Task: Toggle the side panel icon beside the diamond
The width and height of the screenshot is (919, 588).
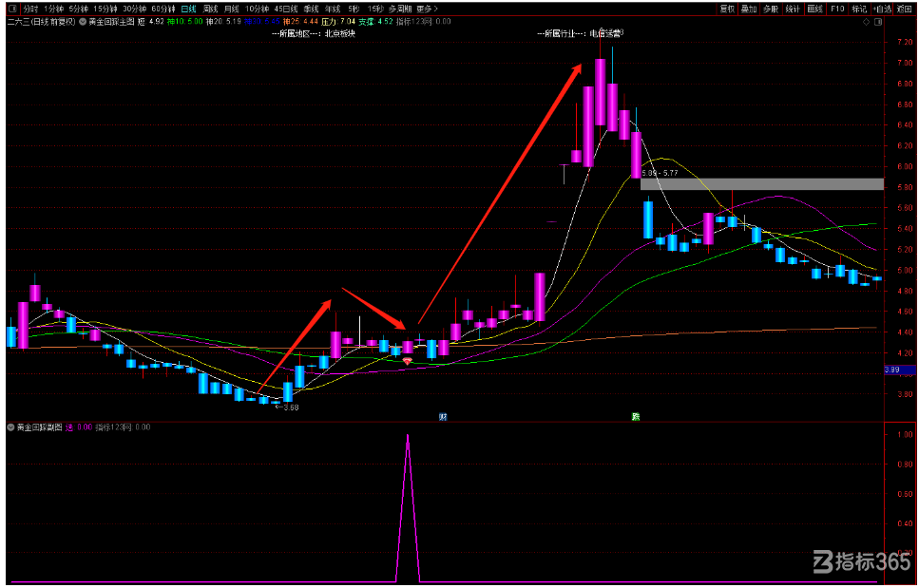Action: coord(877,22)
